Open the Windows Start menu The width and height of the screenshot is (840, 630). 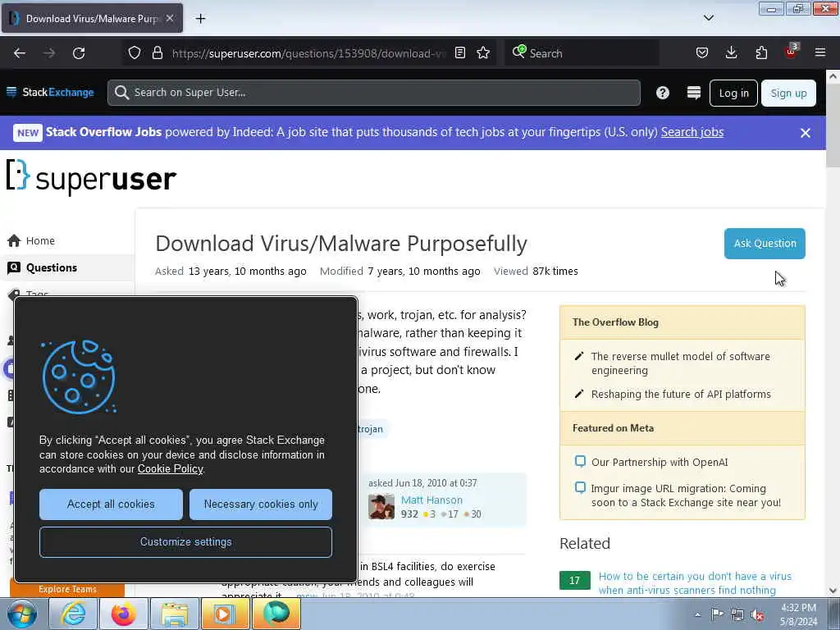coord(22,614)
